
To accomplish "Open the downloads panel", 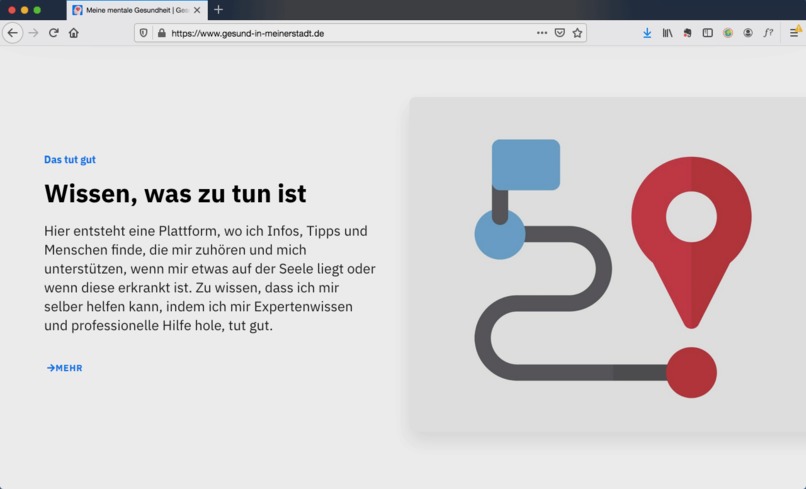I will pos(647,33).
